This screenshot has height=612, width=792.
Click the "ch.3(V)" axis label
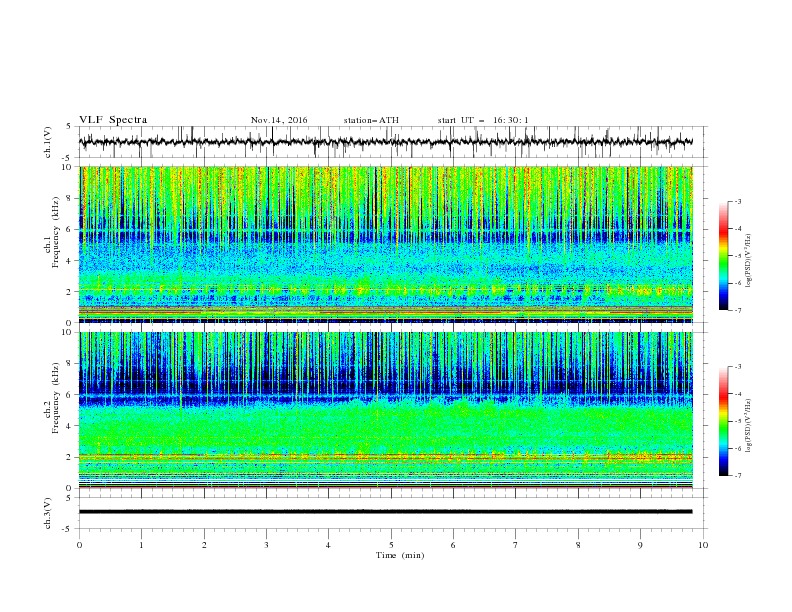(48, 513)
